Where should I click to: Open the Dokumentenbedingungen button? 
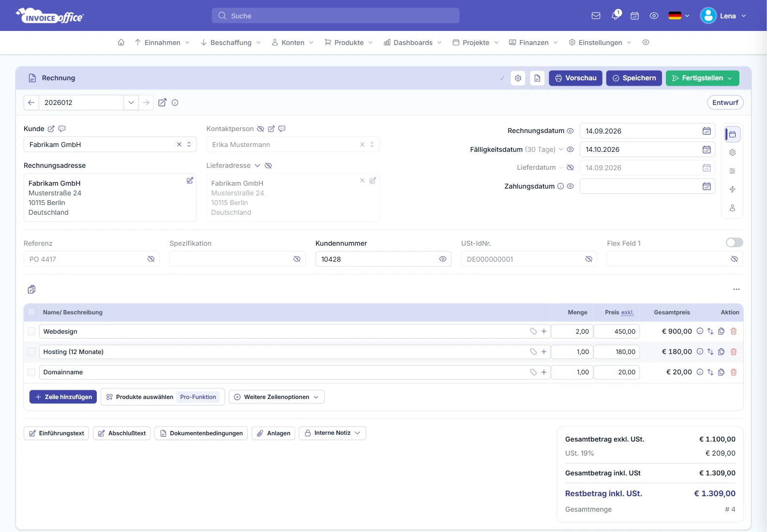pos(201,433)
